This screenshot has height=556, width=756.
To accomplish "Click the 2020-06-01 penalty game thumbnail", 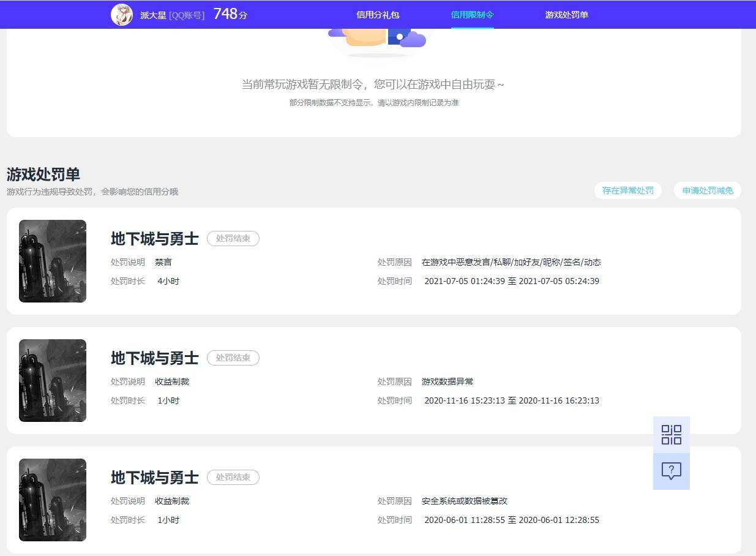I will tap(53, 500).
